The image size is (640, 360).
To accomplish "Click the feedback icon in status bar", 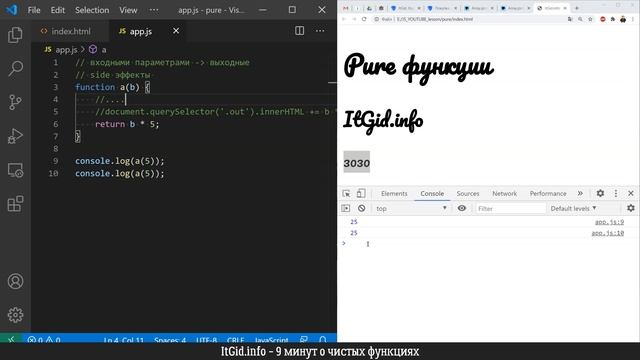I will pyautogui.click(x=304, y=340).
